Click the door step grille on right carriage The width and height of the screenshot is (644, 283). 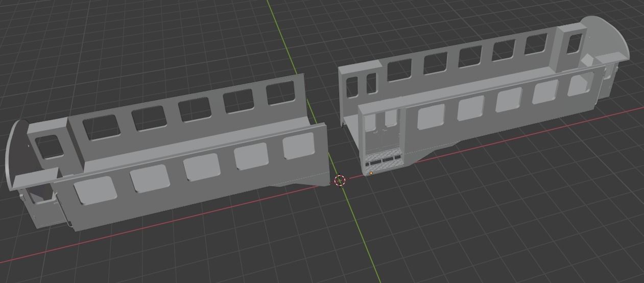point(384,161)
